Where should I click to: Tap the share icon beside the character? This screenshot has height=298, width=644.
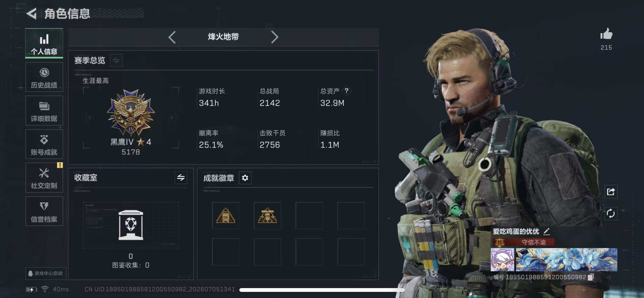611,192
